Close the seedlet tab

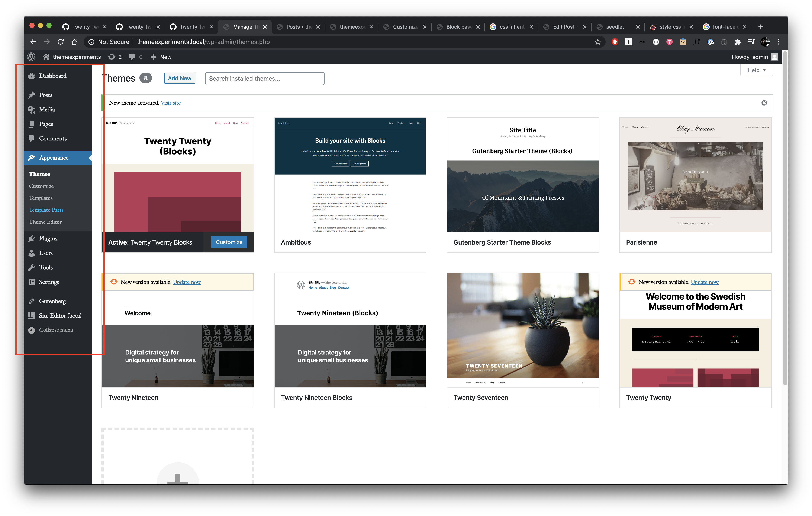[x=638, y=27]
